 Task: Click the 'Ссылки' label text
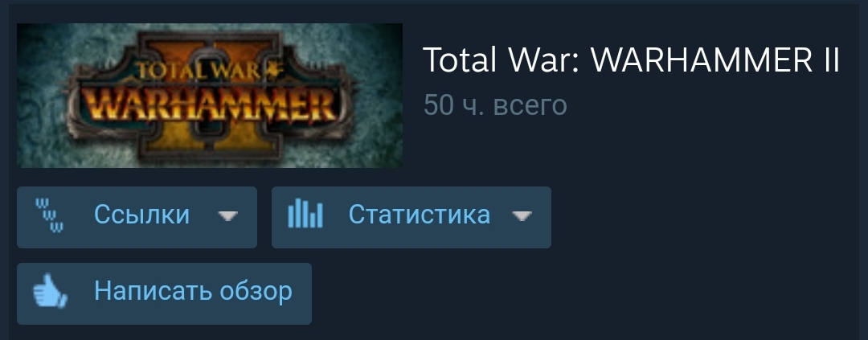click(141, 215)
